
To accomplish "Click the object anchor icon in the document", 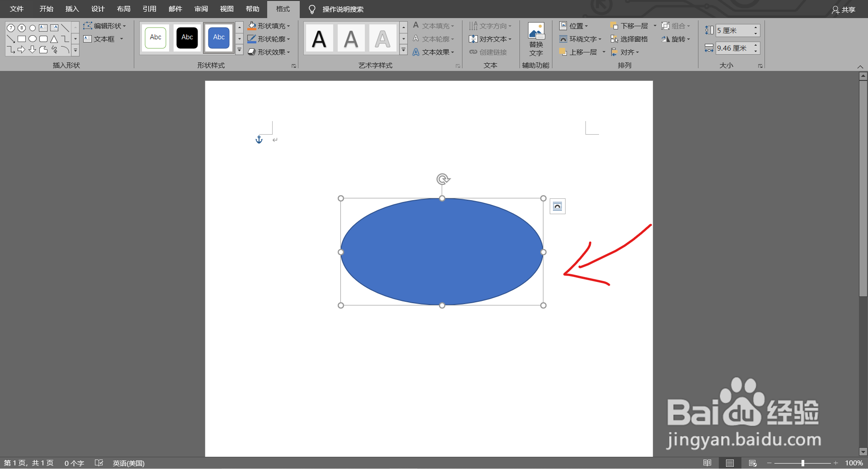I will (259, 140).
